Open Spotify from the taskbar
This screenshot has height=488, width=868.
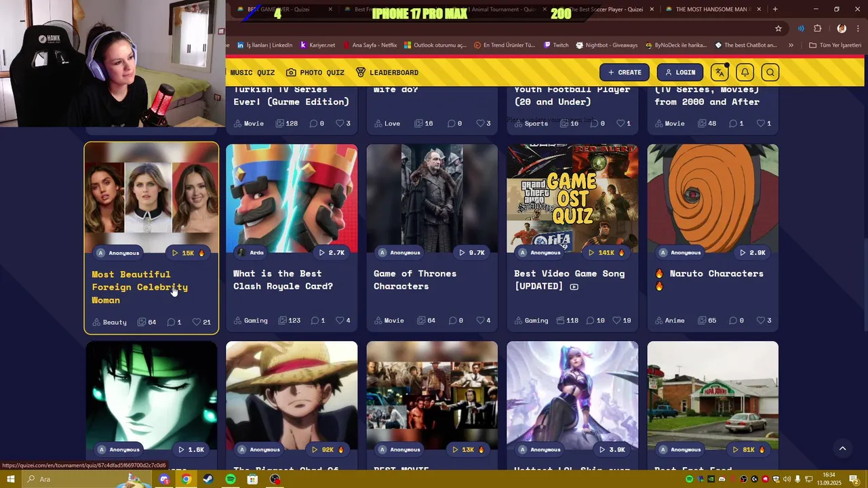[231, 479]
